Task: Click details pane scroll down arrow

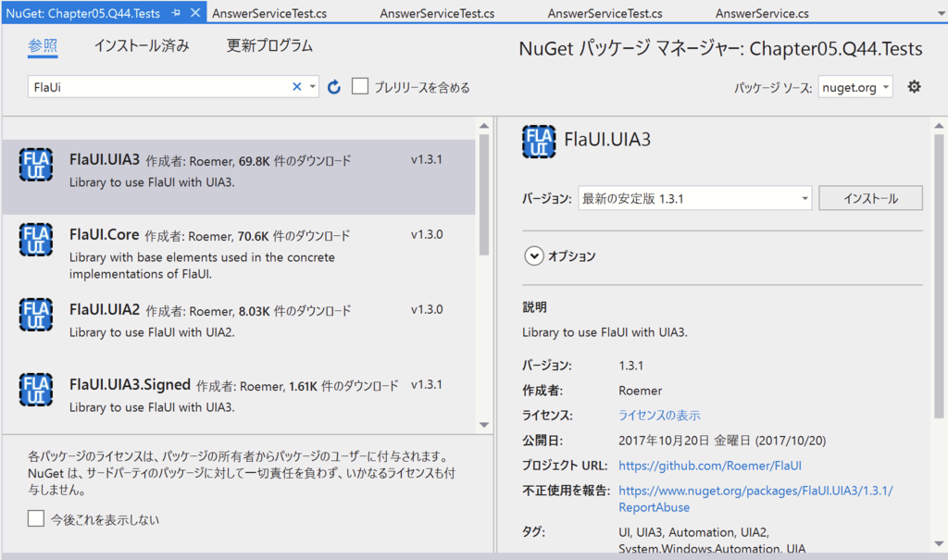Action: (x=939, y=543)
